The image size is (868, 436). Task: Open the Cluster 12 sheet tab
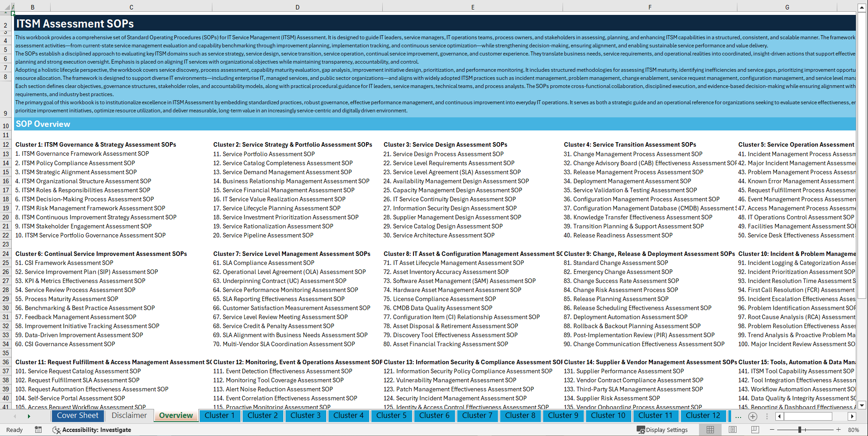(x=703, y=416)
